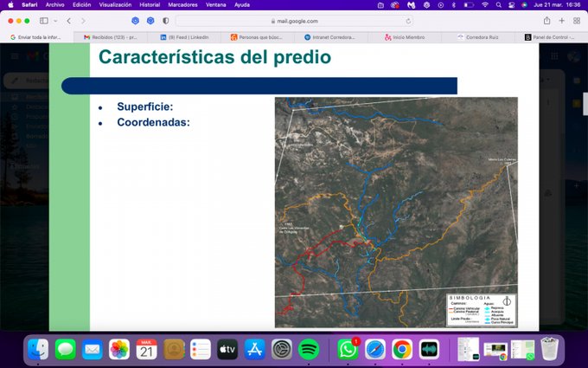This screenshot has height=368, width=588.
Task: Open Calendar from the Dock
Action: click(x=146, y=350)
